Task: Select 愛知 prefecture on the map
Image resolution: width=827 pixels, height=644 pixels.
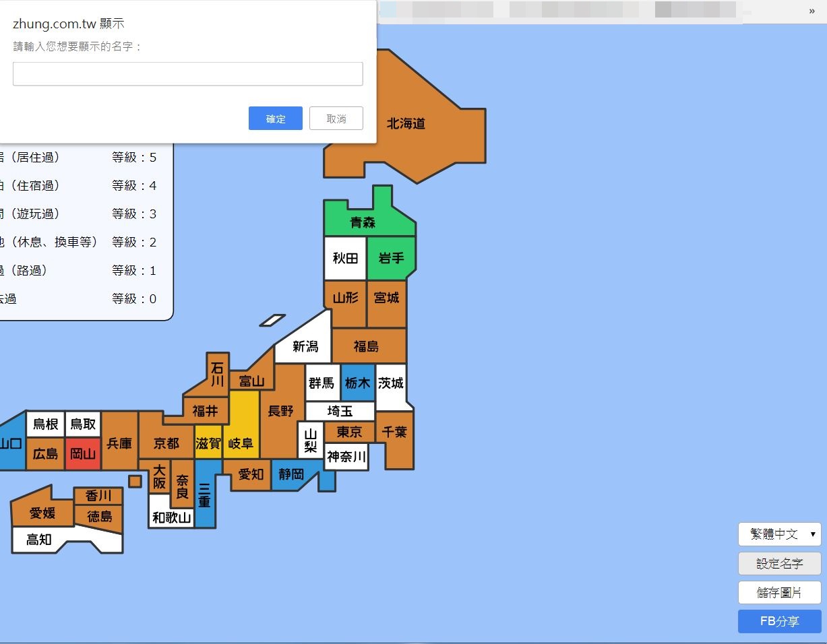Action: pyautogui.click(x=251, y=474)
